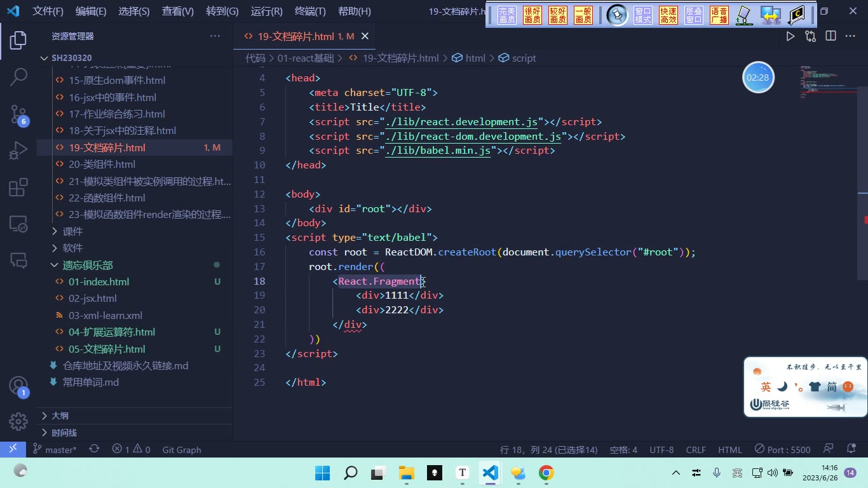Open the 帮助(H) menu
The height and width of the screenshot is (488, 868).
coord(355,11)
